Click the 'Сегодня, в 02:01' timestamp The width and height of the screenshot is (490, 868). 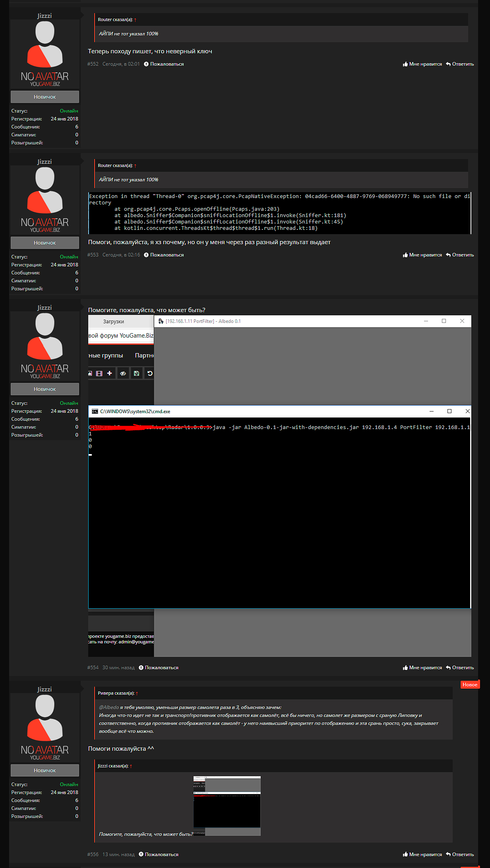[121, 64]
